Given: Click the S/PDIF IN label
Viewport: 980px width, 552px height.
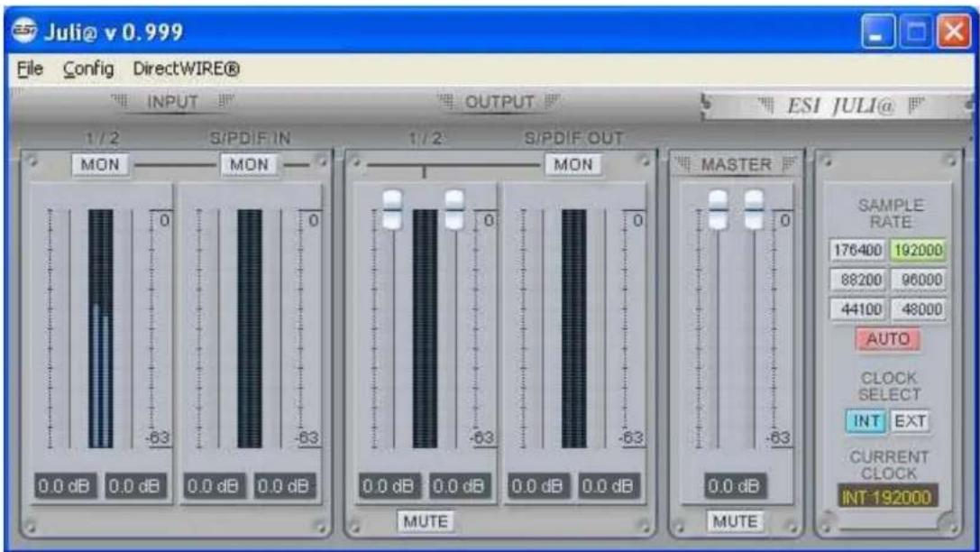Looking at the screenshot, I should (250, 138).
